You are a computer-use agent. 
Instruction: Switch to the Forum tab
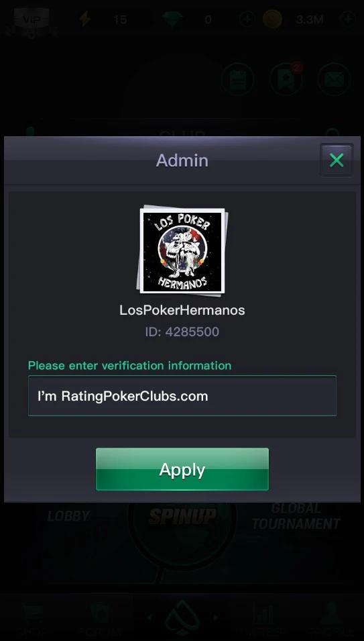point(101,618)
